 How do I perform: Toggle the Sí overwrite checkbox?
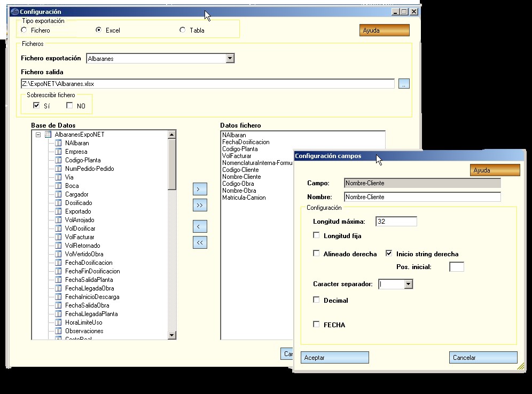coord(36,106)
